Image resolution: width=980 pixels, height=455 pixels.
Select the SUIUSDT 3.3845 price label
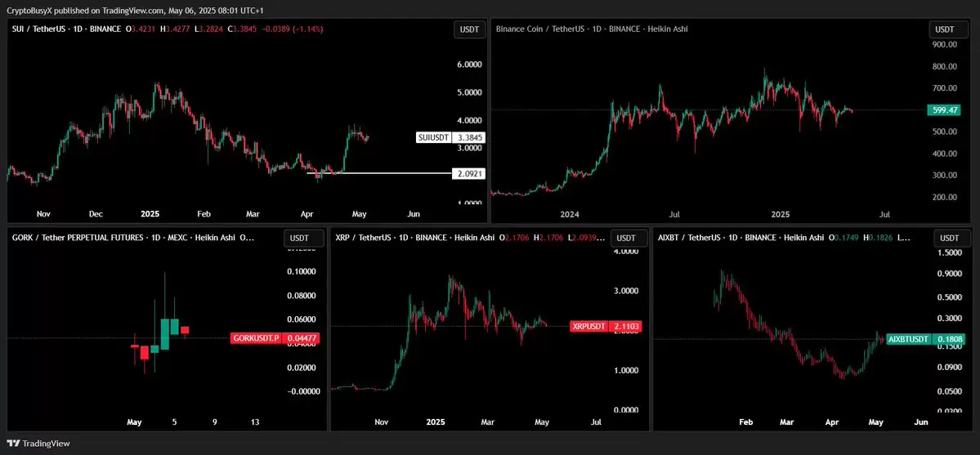click(x=451, y=137)
